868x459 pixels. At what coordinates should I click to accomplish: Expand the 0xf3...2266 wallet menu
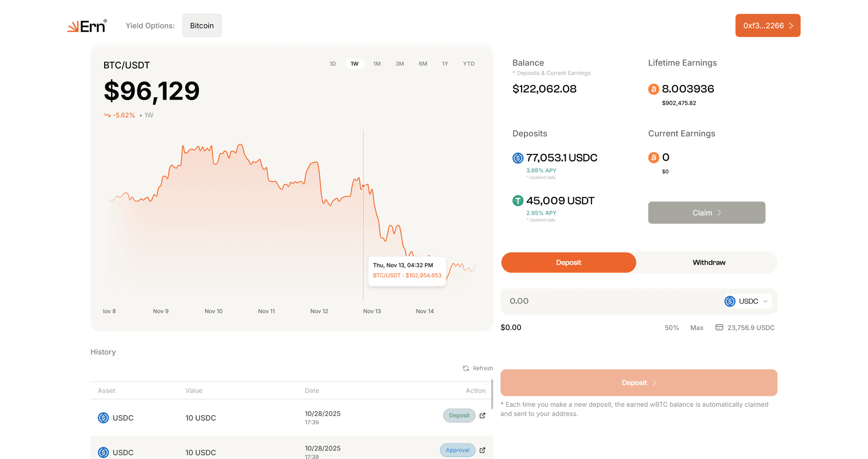(768, 25)
